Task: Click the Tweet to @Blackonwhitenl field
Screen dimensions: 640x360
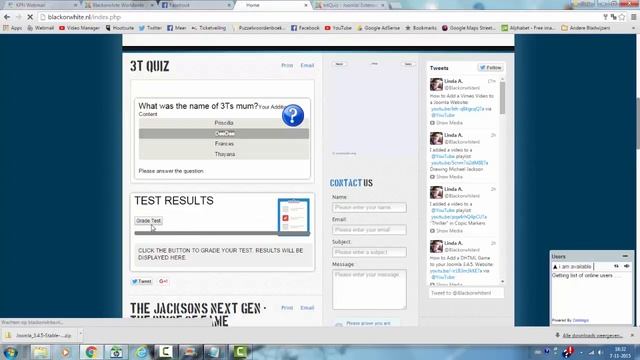Action: pos(466,293)
